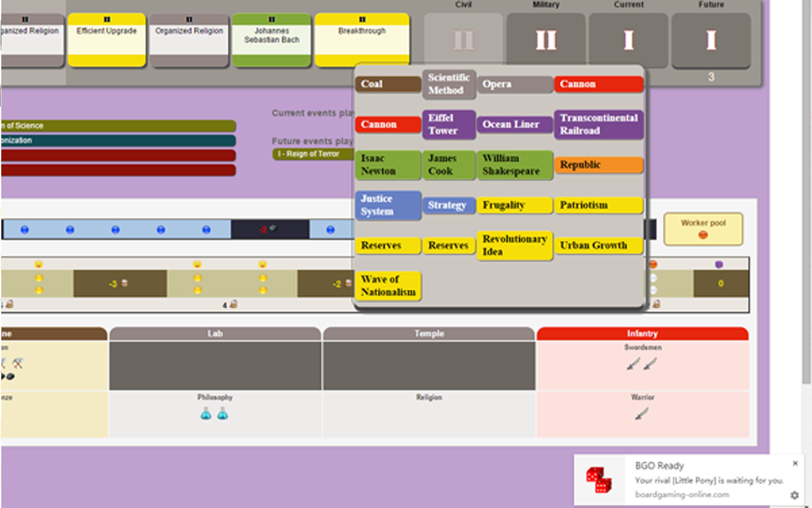Viewport: 812px width, 508px height.
Task: Select the olive Science bar on left
Action: (118, 126)
